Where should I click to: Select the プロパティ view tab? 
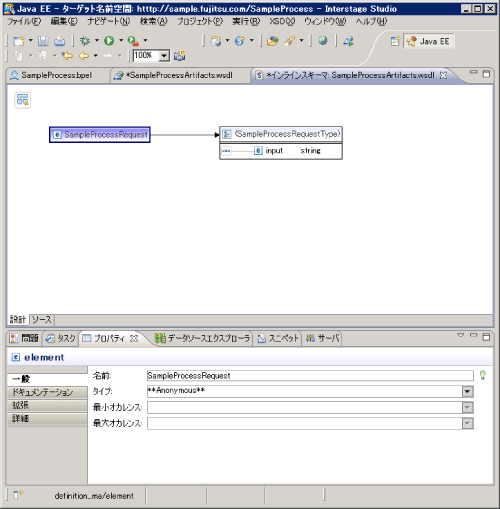click(109, 338)
